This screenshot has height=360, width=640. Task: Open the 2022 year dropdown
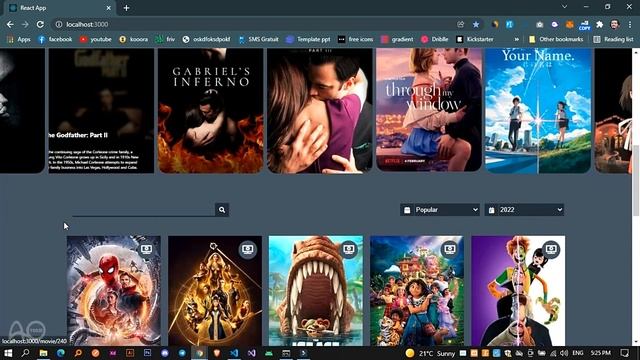[x=524, y=210]
